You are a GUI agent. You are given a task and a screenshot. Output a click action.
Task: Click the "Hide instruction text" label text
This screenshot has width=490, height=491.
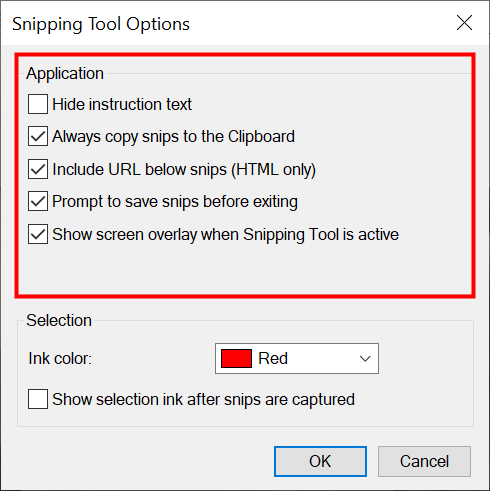click(x=122, y=104)
